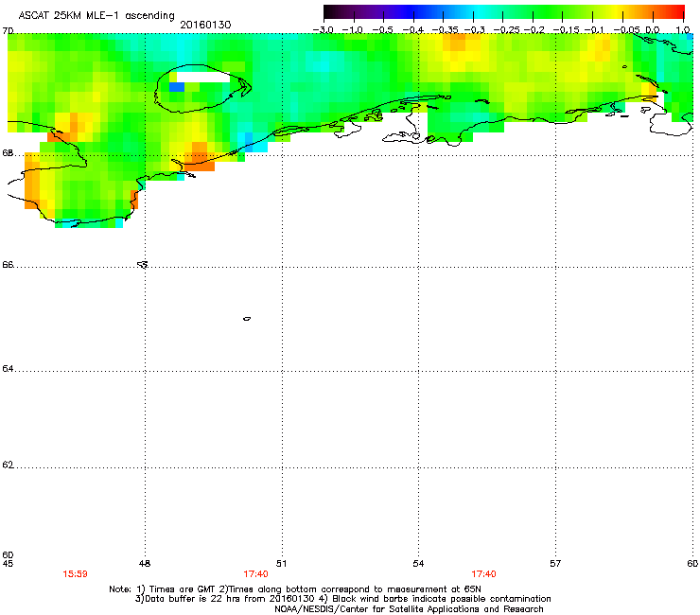Click the red end of the color bar
700x615 pixels.
point(679,12)
